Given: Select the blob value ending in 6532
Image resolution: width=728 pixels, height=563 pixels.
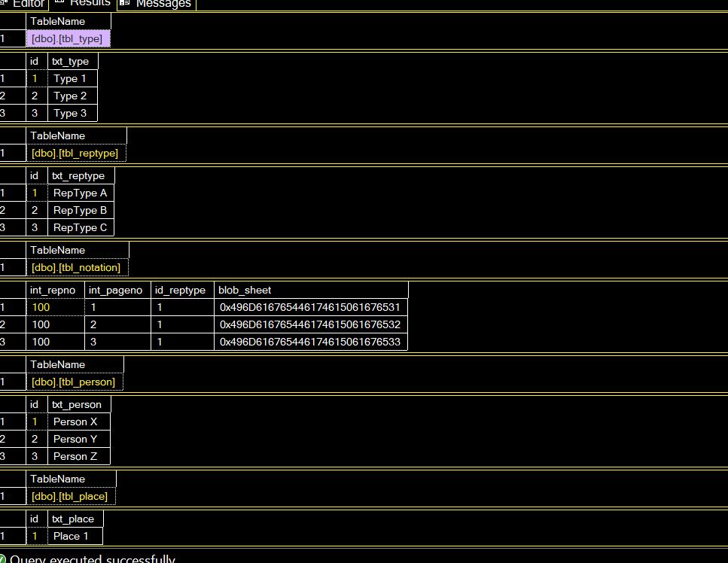Looking at the screenshot, I should click(309, 324).
